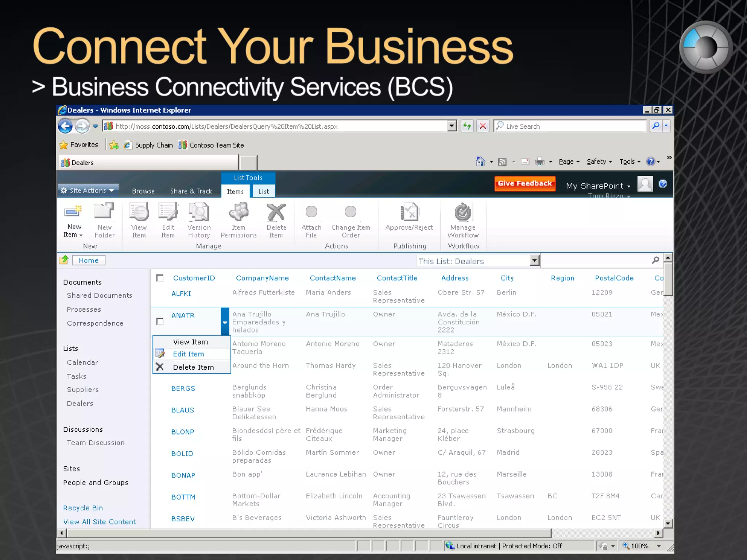Check the ANATR row checkbox
The image size is (747, 560).
160,322
